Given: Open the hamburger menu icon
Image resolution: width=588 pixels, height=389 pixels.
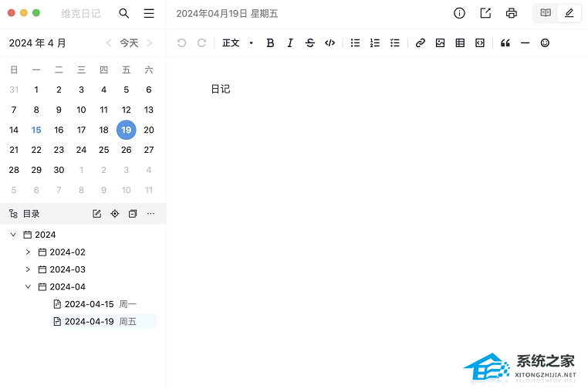Looking at the screenshot, I should [149, 13].
